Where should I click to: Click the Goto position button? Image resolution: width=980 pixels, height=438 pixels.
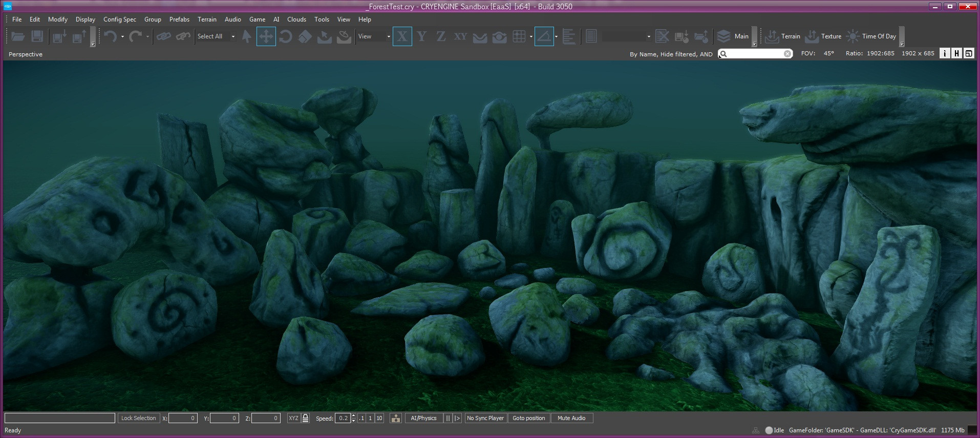(x=528, y=418)
